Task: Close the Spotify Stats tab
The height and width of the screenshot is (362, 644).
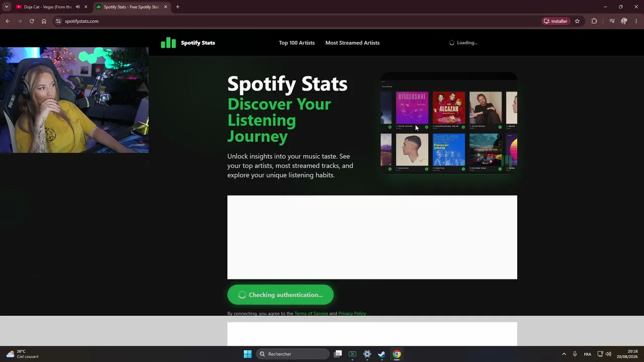Action: pos(166,7)
